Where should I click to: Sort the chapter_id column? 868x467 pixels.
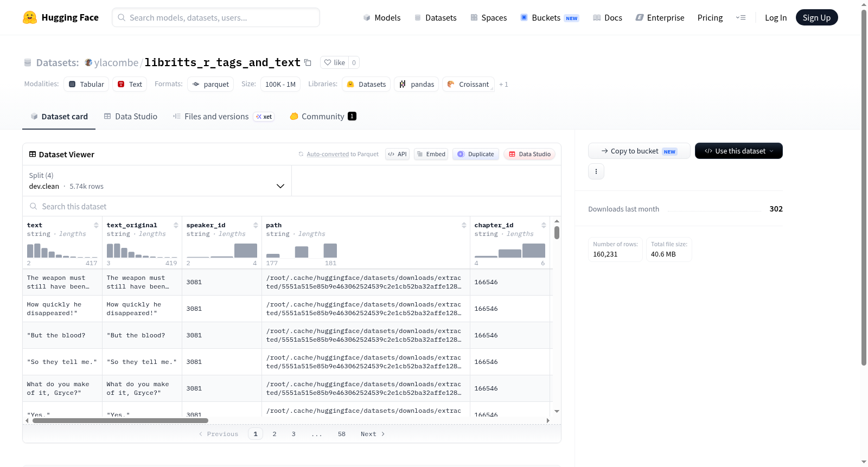pyautogui.click(x=544, y=225)
